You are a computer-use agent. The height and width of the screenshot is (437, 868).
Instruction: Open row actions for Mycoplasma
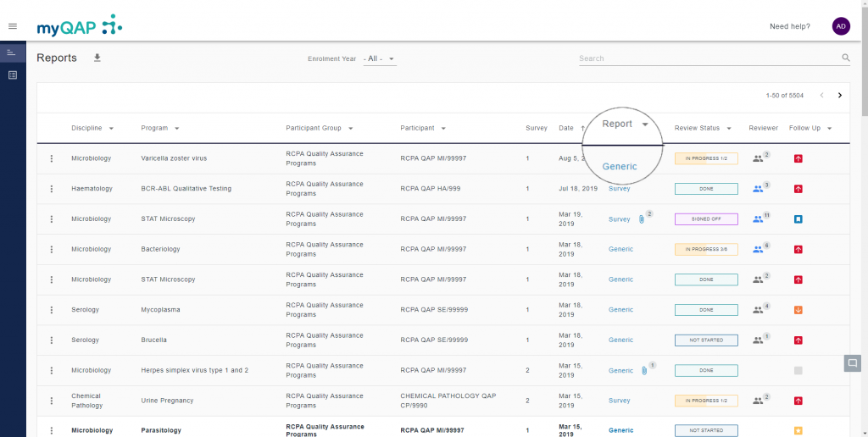(52, 310)
